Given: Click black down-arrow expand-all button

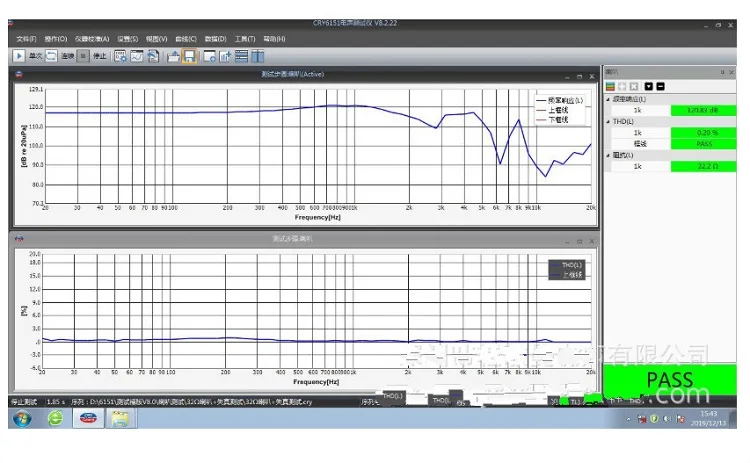Looking at the screenshot, I should 648,87.
